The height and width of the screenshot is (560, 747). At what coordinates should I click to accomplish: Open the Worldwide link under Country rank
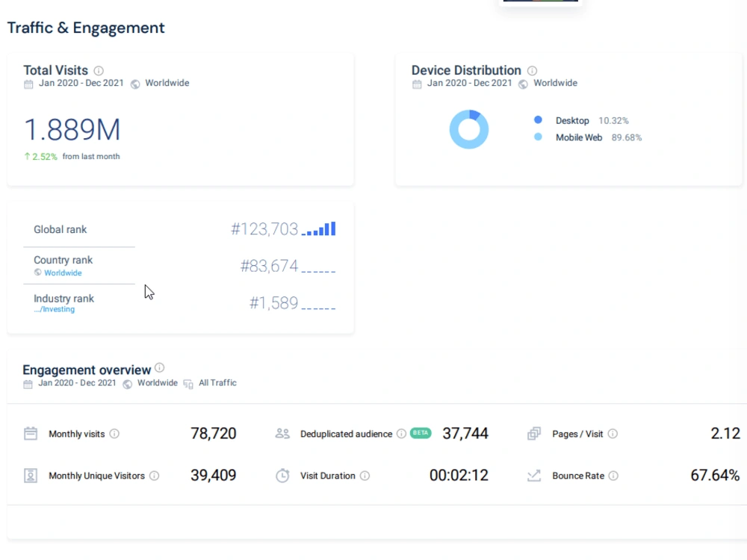(63, 273)
